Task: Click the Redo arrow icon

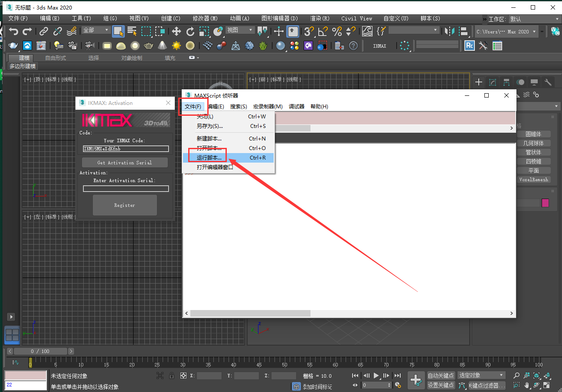Action: click(x=27, y=31)
